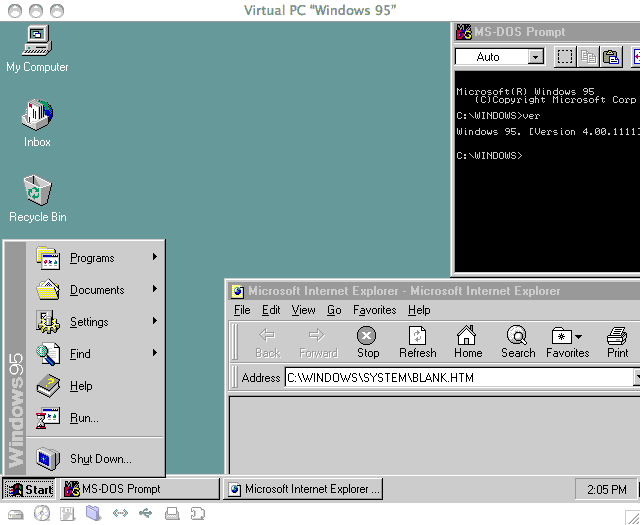This screenshot has height=525, width=640.
Task: Click the Paste icon in MS-DOS Prompt toolbar
Action: (x=611, y=57)
